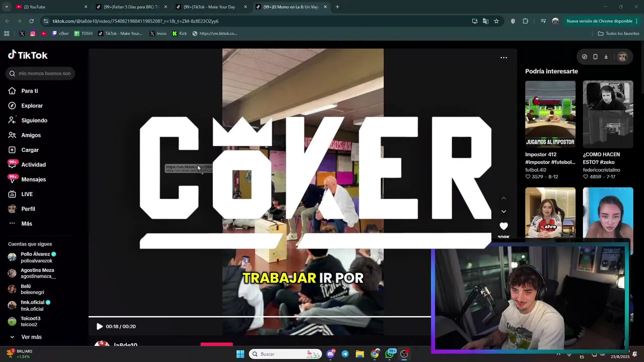Image resolution: width=644 pixels, height=362 pixels.
Task: Close the YouTube browser tab
Action: coord(86,7)
